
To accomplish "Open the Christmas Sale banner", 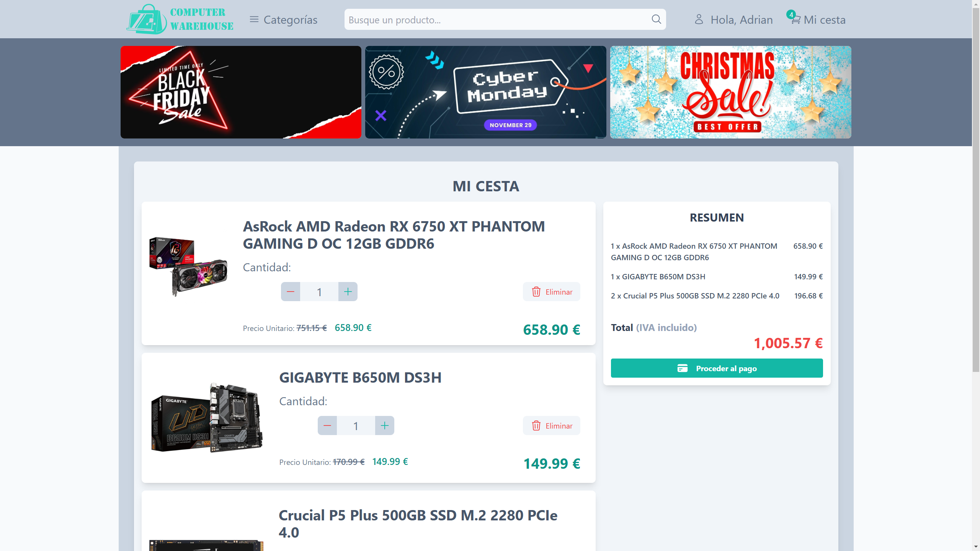I will (x=730, y=92).
